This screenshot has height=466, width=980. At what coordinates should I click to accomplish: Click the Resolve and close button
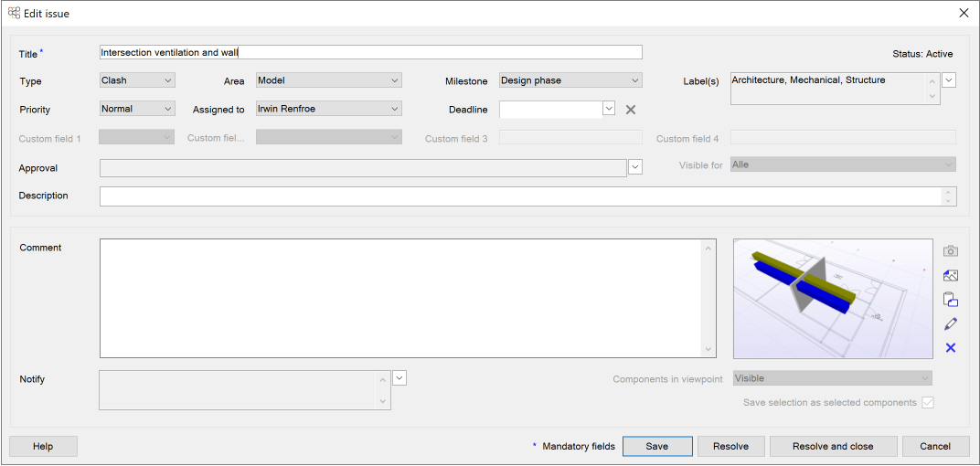pos(832,446)
